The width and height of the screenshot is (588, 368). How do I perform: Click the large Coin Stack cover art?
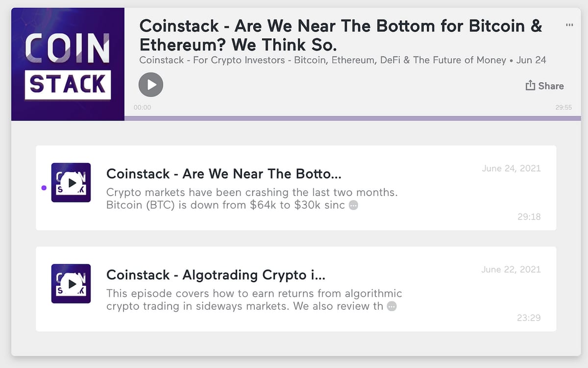(68, 64)
